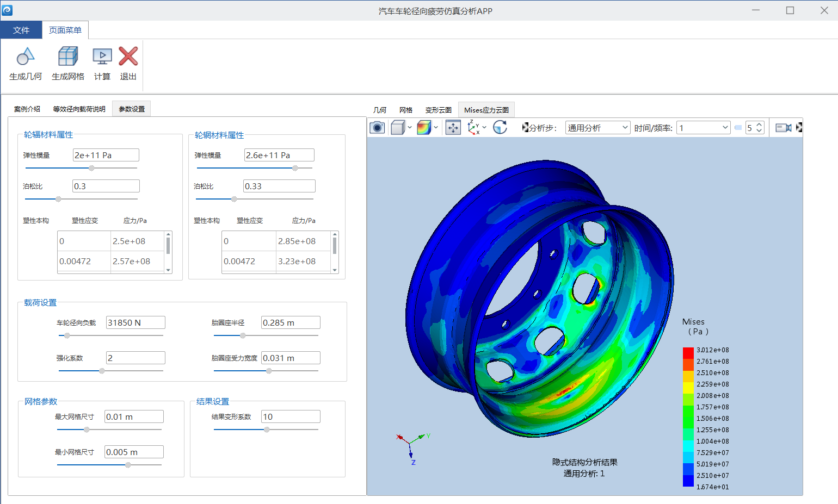
Task: Show the 几何 view tab
Action: click(x=380, y=110)
